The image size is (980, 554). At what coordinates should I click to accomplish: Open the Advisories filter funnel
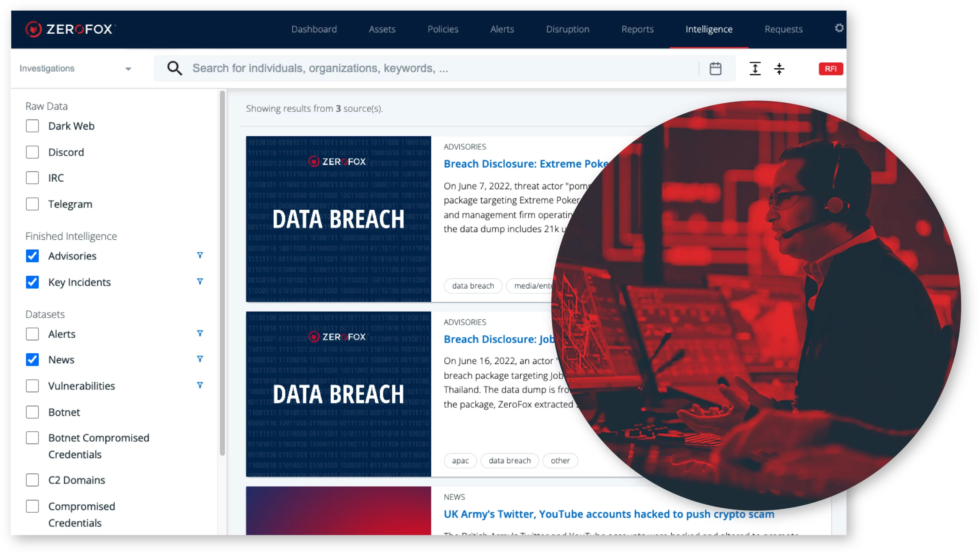pyautogui.click(x=200, y=255)
